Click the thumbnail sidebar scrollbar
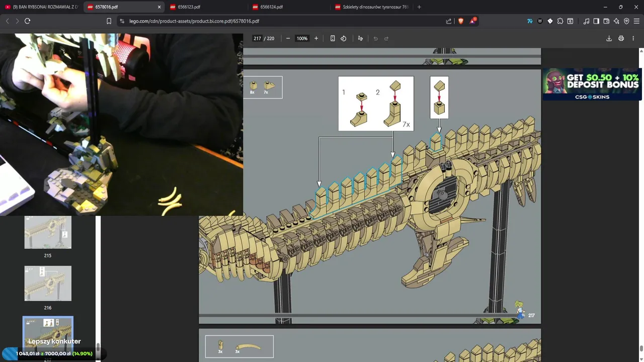 click(98, 348)
